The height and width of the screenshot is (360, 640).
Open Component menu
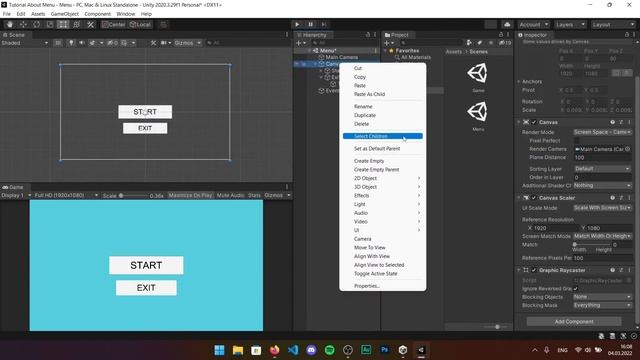click(98, 14)
